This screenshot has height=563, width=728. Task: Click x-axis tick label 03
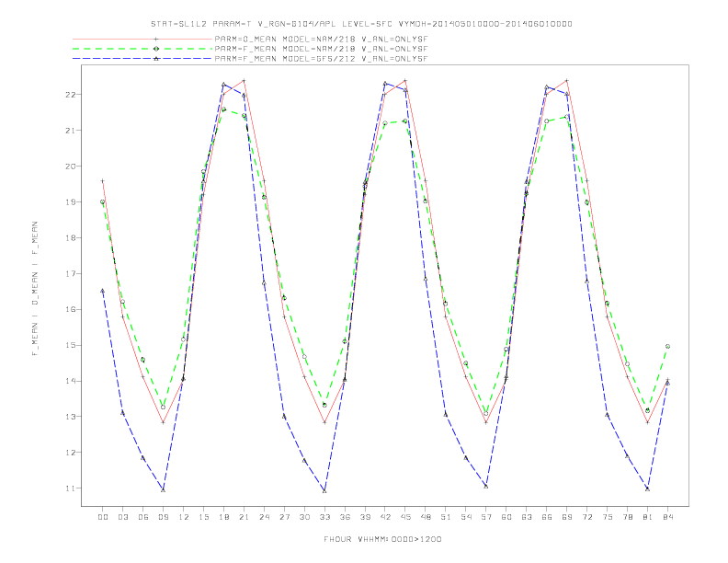click(122, 517)
